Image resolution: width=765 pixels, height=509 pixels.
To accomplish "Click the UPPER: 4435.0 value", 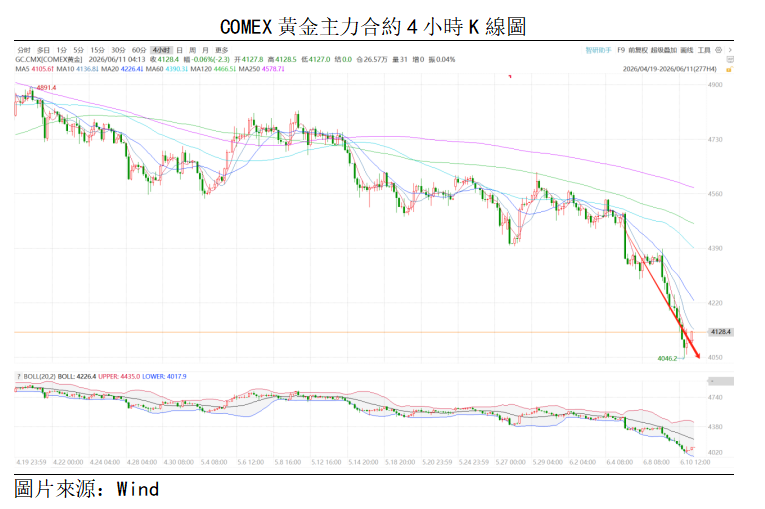I will click(x=119, y=376).
